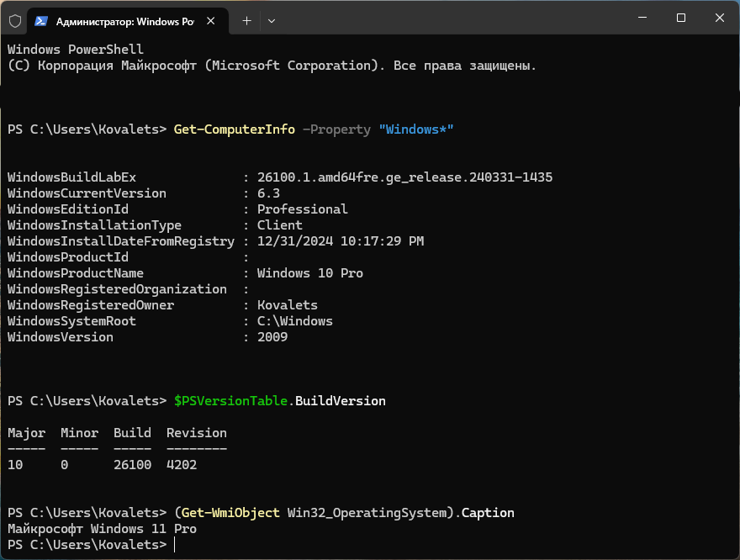
Task: Click the Major column header
Action: click(x=26, y=433)
